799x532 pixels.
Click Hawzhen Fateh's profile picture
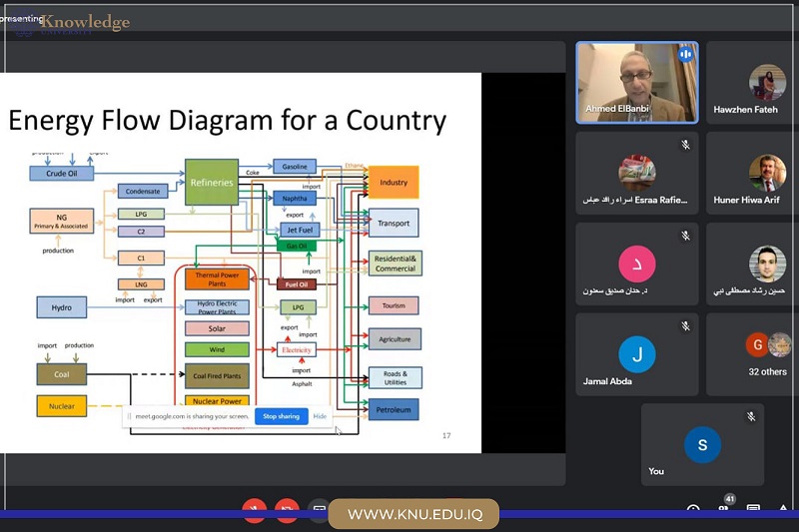[767, 82]
